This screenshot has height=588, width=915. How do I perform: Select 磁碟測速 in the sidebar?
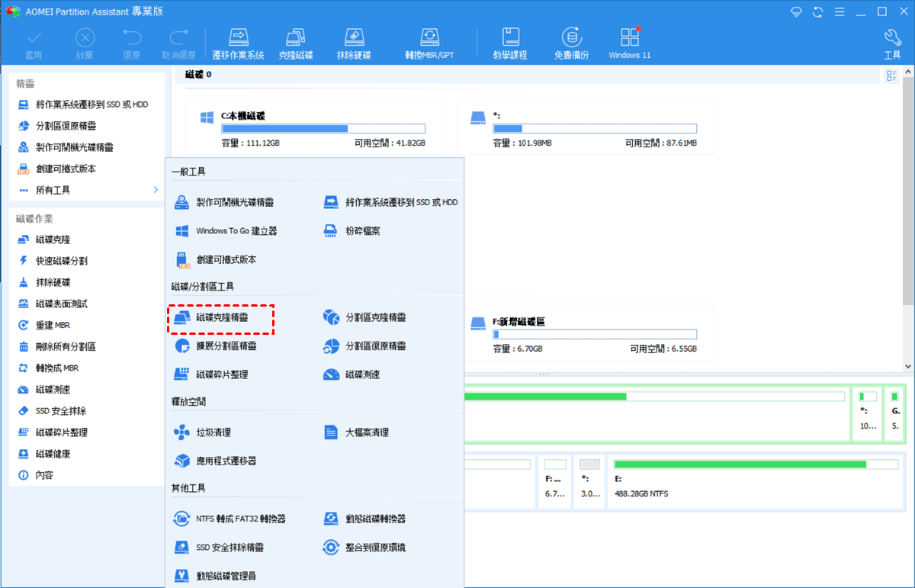point(43,389)
